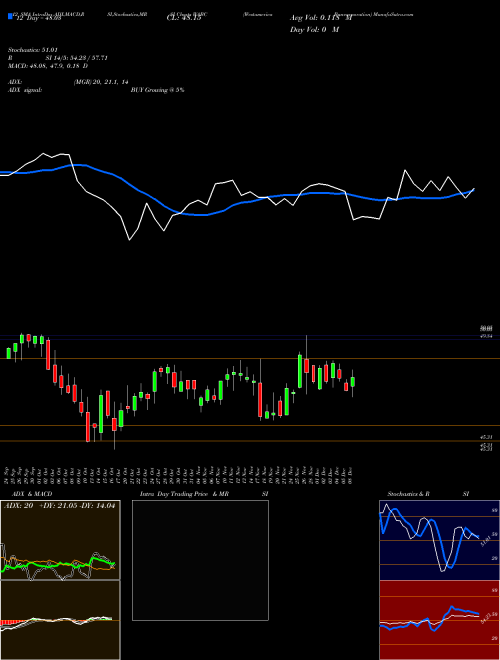Click the 45.31 price label on right axis

coord(487,438)
